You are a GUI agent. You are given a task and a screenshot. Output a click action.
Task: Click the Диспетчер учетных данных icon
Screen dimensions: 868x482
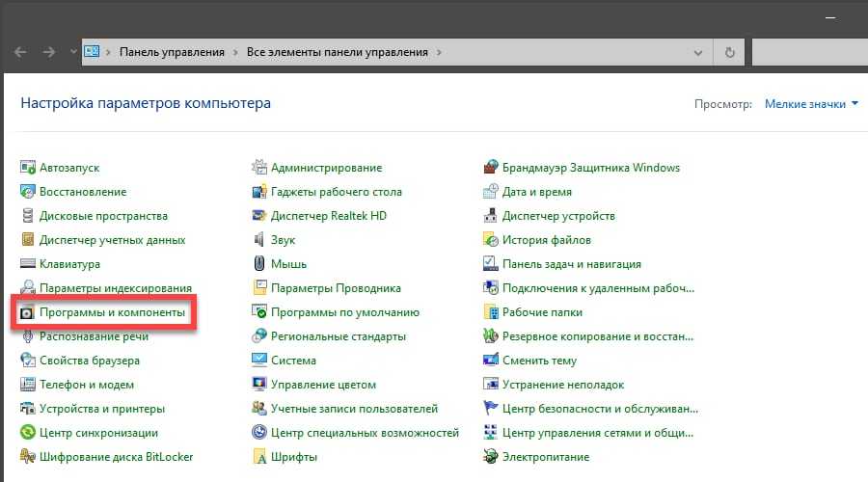click(28, 240)
